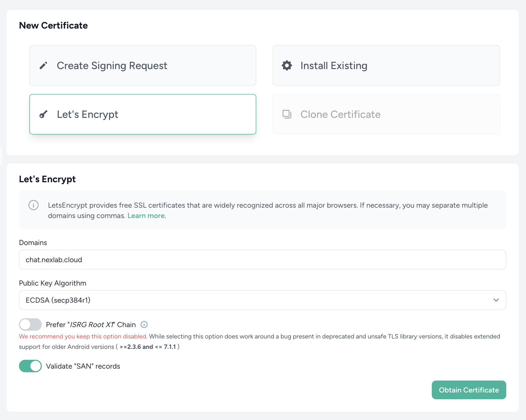Click the ECDSA (secp384r1) selected value
Image resolution: width=526 pixels, height=420 pixels.
click(x=58, y=300)
